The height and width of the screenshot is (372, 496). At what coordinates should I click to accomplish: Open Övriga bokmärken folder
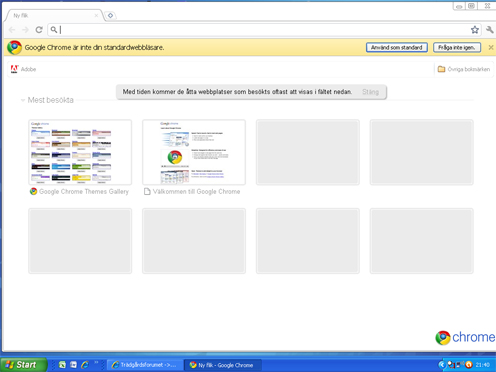coord(464,69)
